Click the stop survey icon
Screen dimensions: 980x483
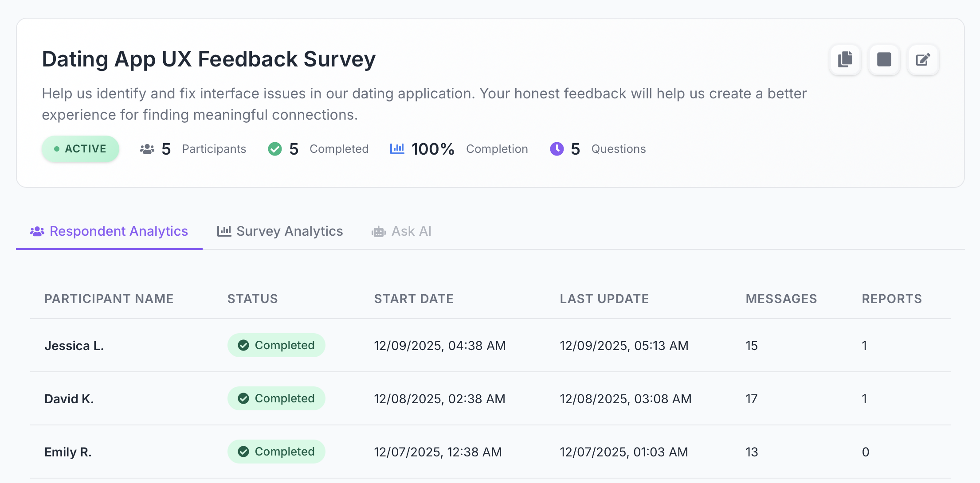pos(884,60)
